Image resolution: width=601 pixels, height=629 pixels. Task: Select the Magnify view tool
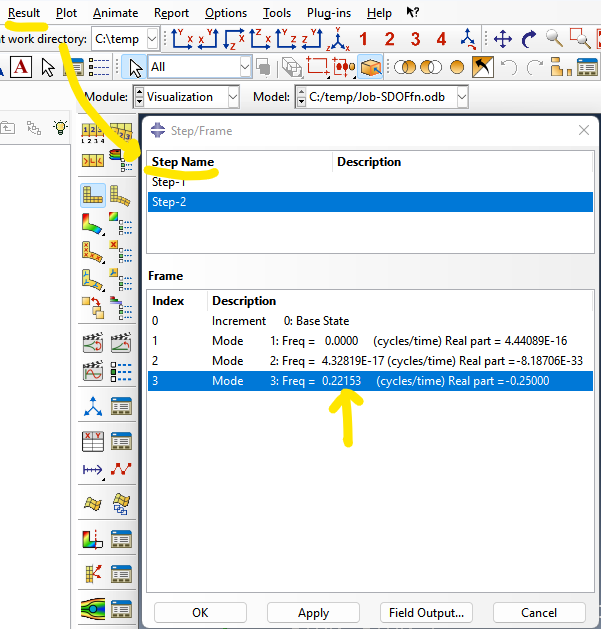pos(554,39)
